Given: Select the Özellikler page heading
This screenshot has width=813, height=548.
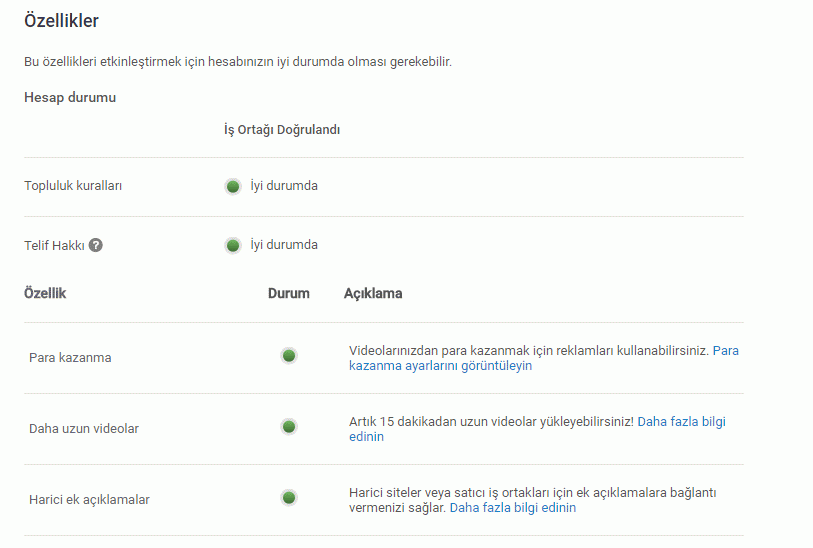Looking at the screenshot, I should (61, 21).
